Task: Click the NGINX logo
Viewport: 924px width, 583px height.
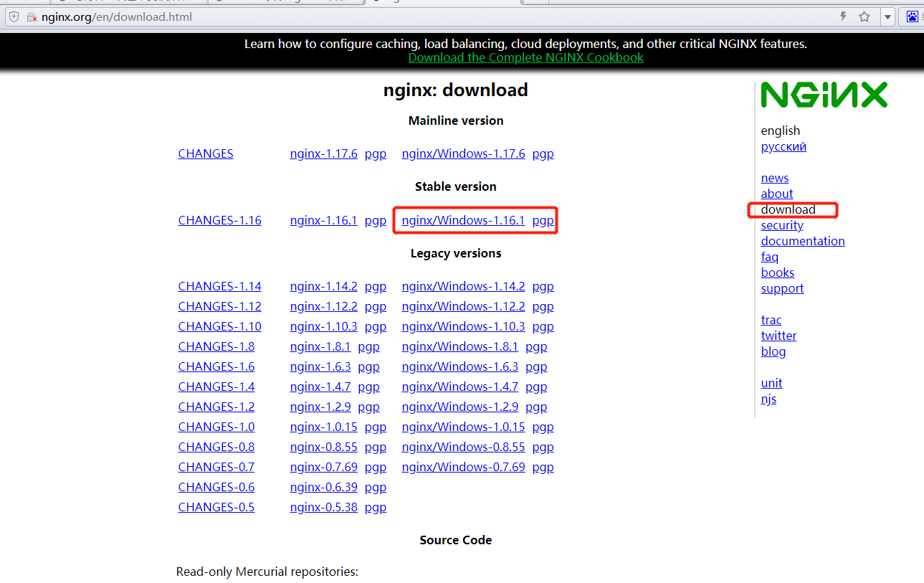Action: (x=824, y=95)
